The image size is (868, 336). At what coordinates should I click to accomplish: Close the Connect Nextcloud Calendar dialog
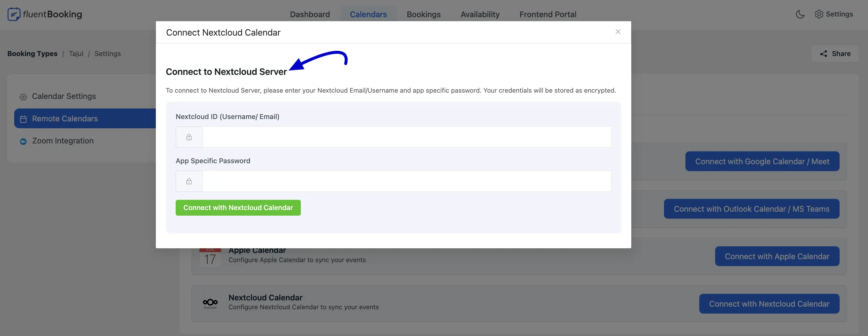[x=618, y=32]
